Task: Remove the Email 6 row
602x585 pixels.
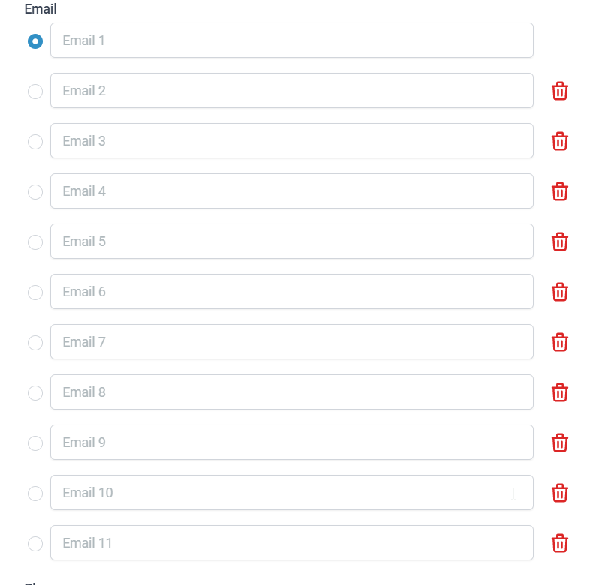Action: pos(559,292)
